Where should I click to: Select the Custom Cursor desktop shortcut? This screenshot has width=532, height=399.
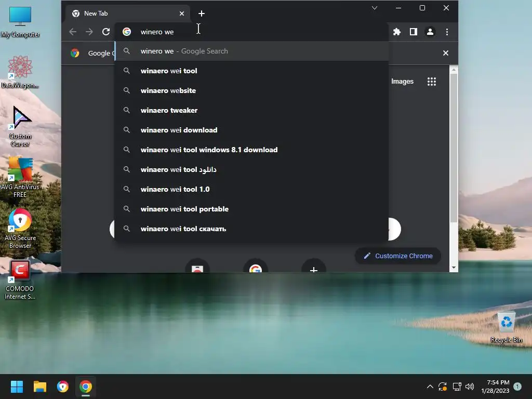[x=20, y=126]
